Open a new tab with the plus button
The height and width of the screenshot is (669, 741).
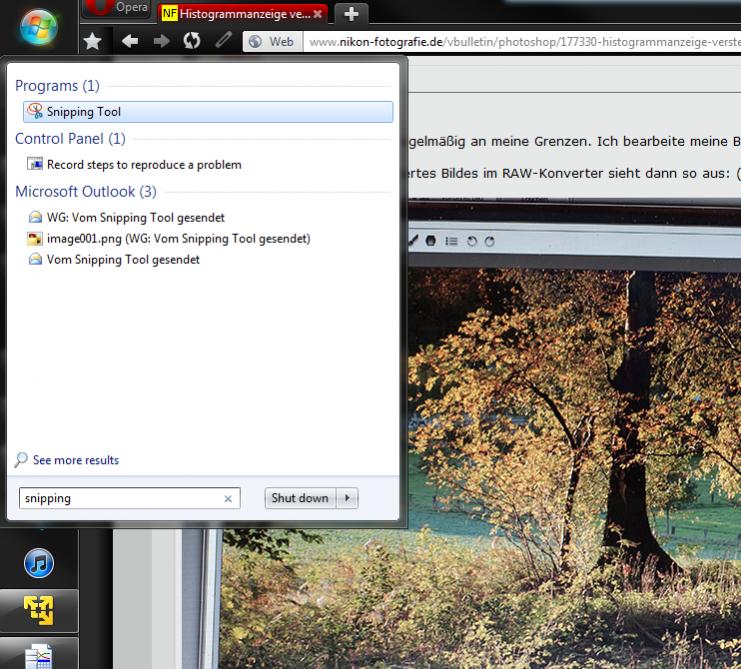tap(351, 14)
